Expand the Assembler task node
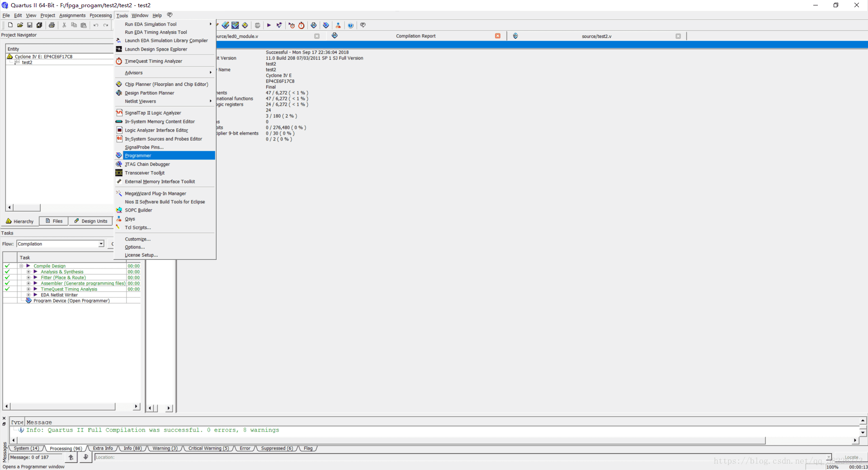 tap(28, 283)
